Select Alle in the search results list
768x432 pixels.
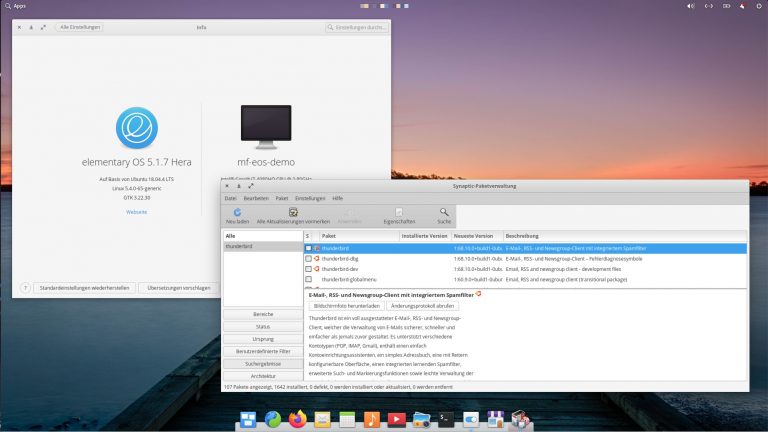pos(263,236)
